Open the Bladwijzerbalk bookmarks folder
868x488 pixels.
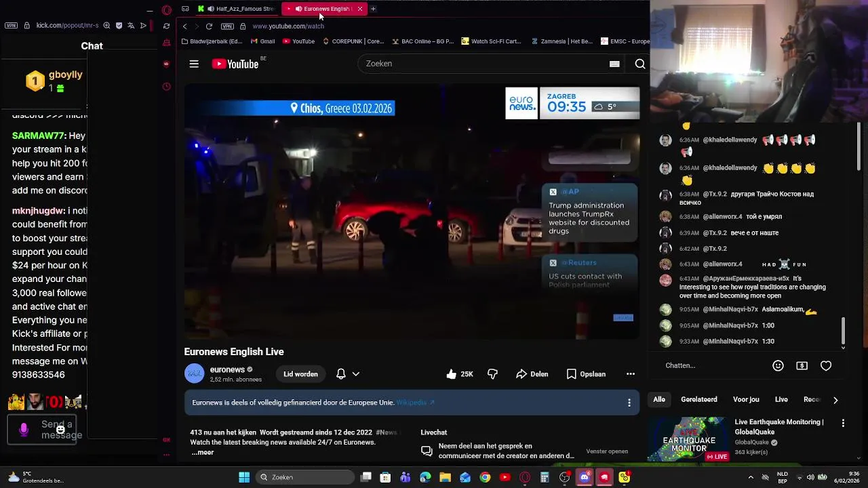point(212,41)
